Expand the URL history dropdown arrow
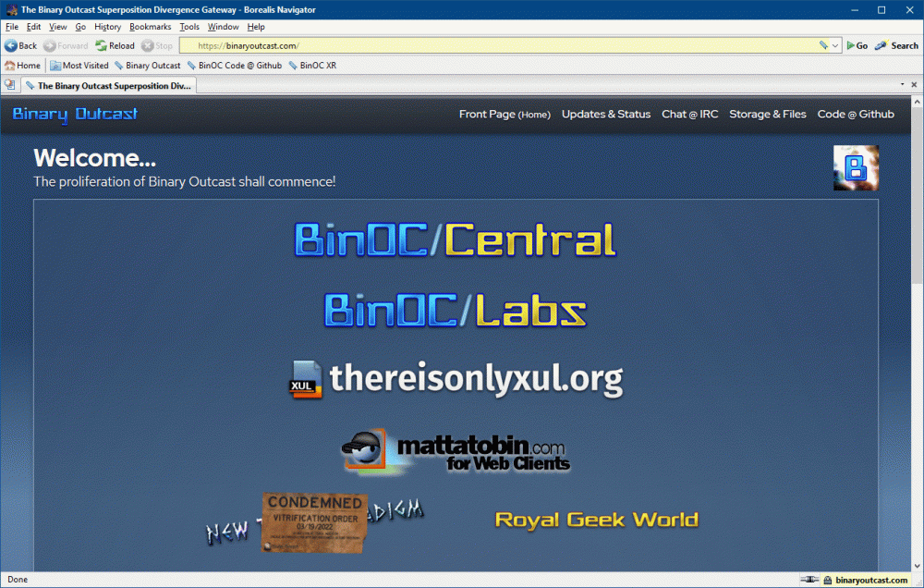The image size is (924, 588). point(835,45)
